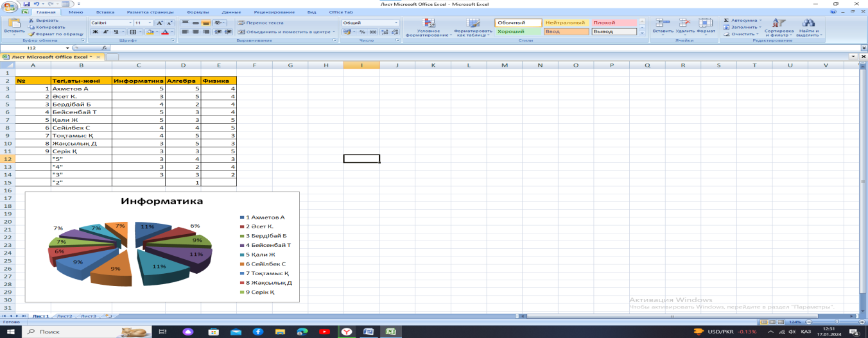Open Сортировка и фильтр menu

(x=779, y=27)
